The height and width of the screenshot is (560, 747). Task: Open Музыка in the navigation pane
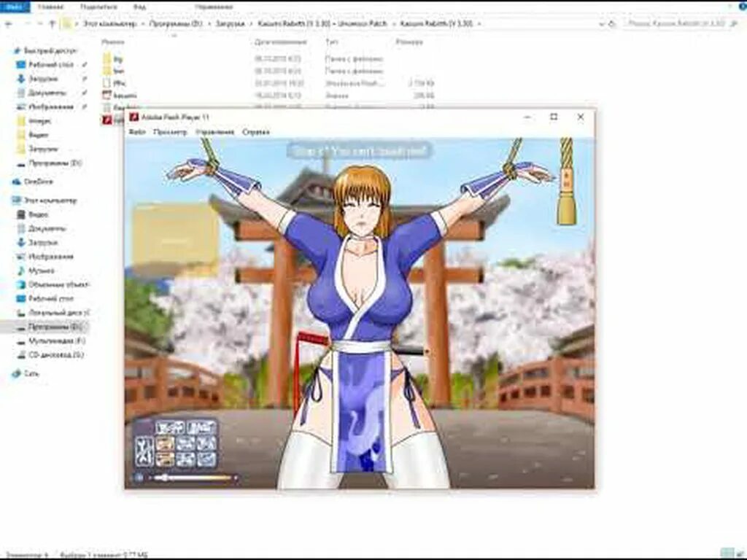point(42,271)
